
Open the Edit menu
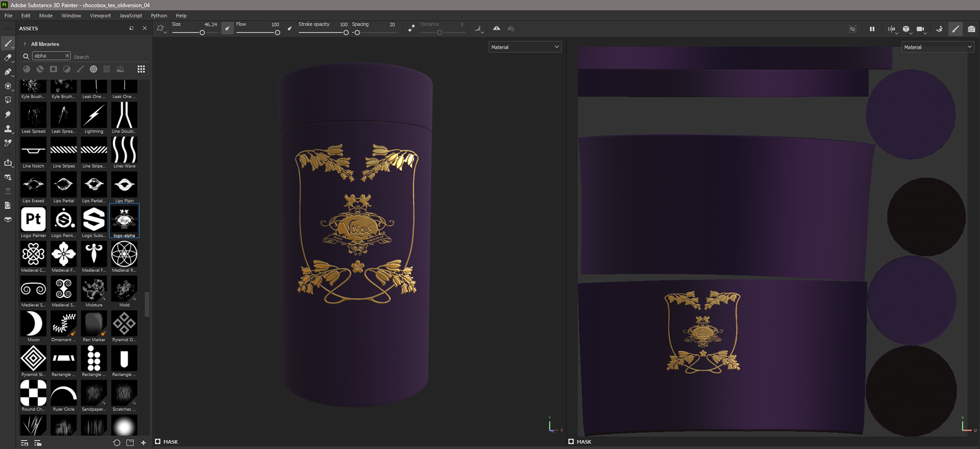point(26,15)
